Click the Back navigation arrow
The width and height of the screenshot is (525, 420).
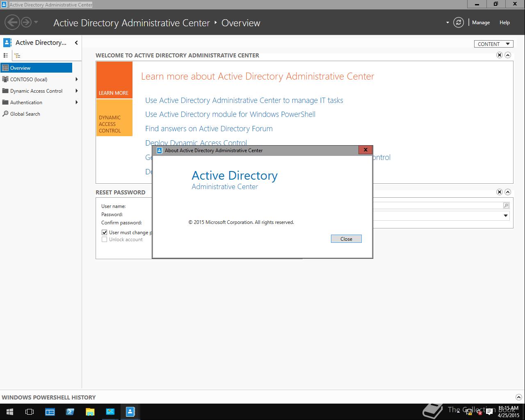[x=12, y=22]
